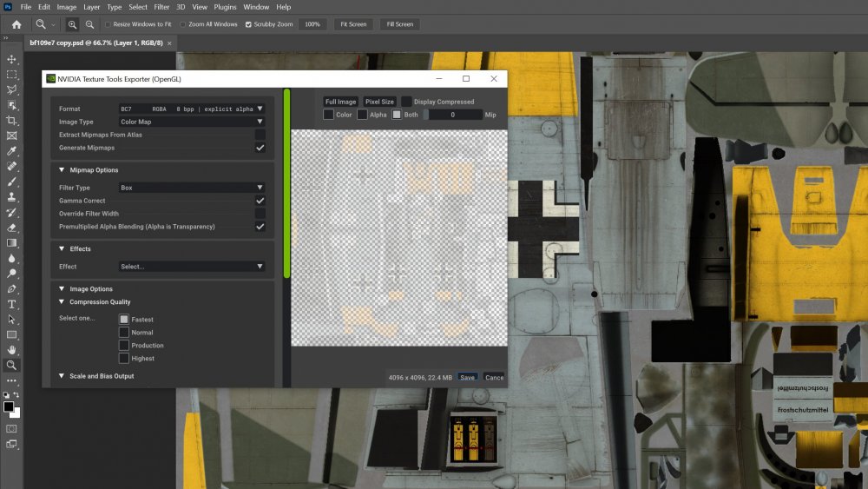Click the Save button in exporter
This screenshot has width=868, height=489.
tap(467, 377)
